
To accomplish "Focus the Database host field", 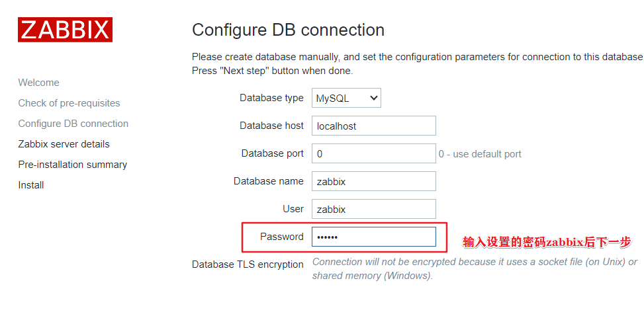I will [x=373, y=126].
